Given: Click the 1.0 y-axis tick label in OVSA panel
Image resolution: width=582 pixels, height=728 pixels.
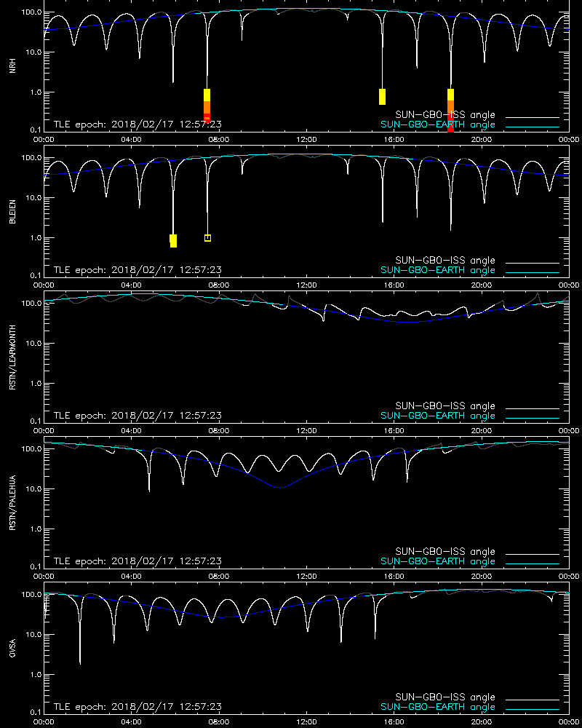Looking at the screenshot, I should click(35, 675).
